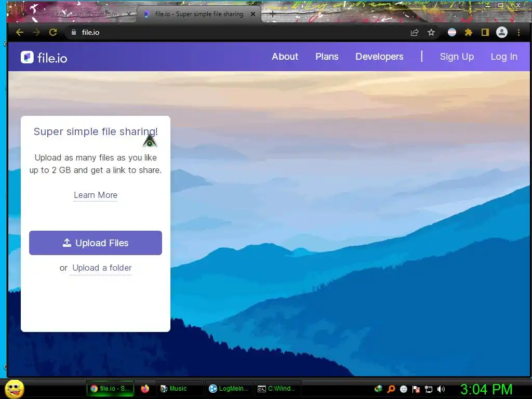Click the 'Super simple file sharing!' heading
This screenshot has width=532, height=399.
tap(96, 131)
